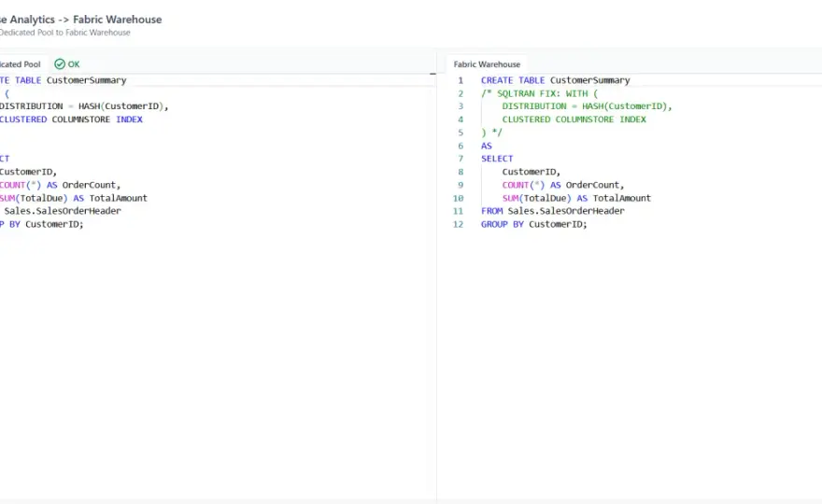Click line number 9 in Fabric Warehouse editor
This screenshot has width=822, height=504.
(x=461, y=185)
